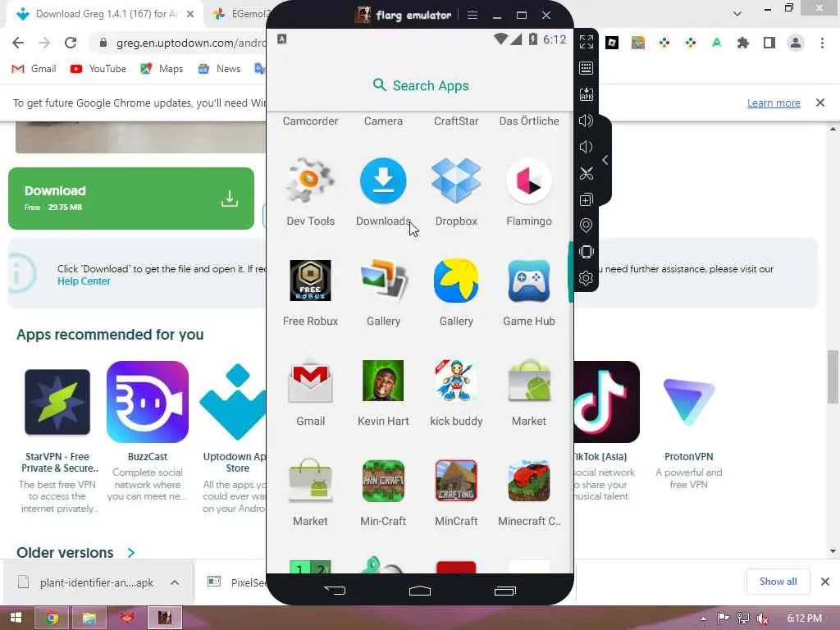Tap the Android back navigation button

tap(335, 591)
